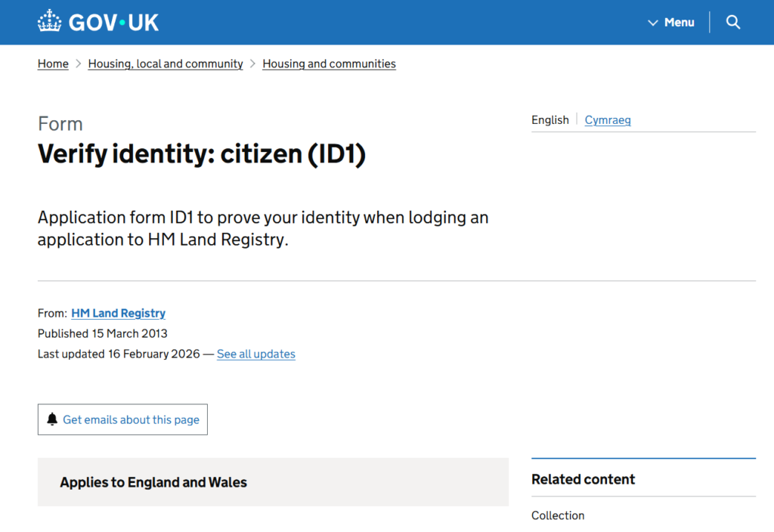The height and width of the screenshot is (532, 774).
Task: Click the application form ID1 description paragraph
Action: tap(263, 228)
